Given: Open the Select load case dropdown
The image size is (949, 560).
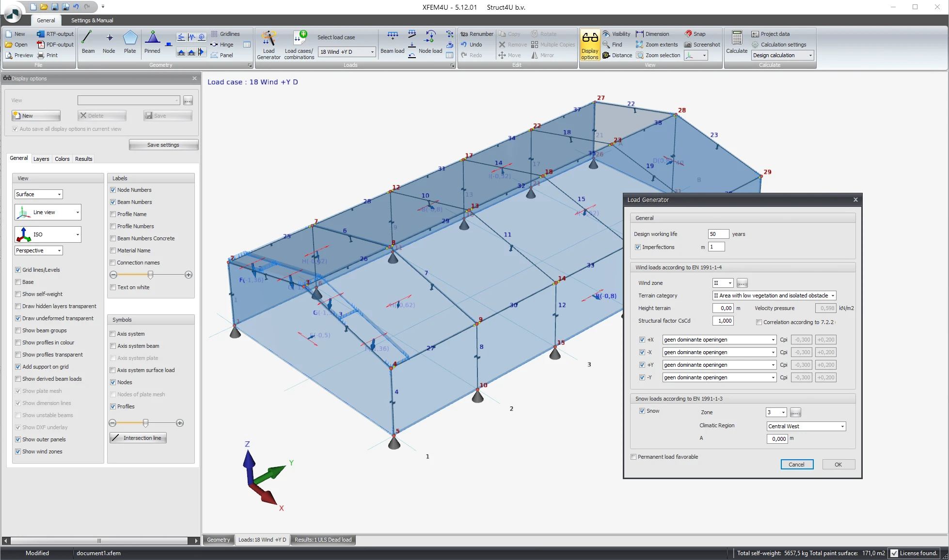Looking at the screenshot, I should 347,52.
